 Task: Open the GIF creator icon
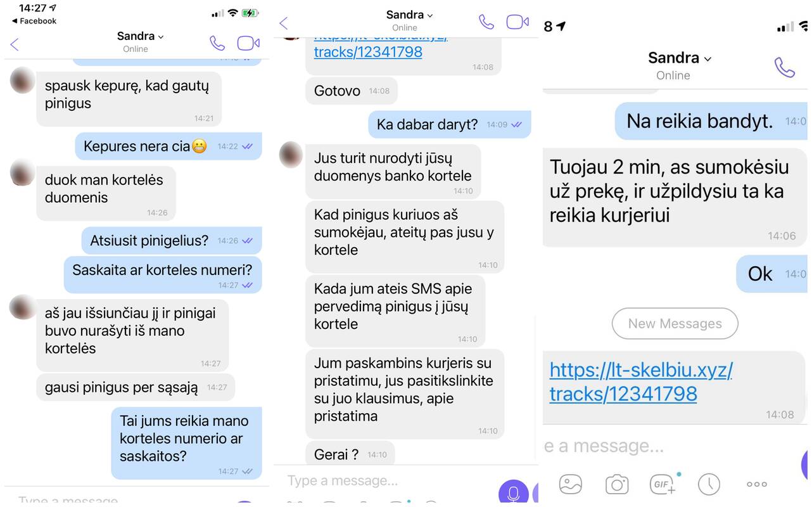(663, 484)
